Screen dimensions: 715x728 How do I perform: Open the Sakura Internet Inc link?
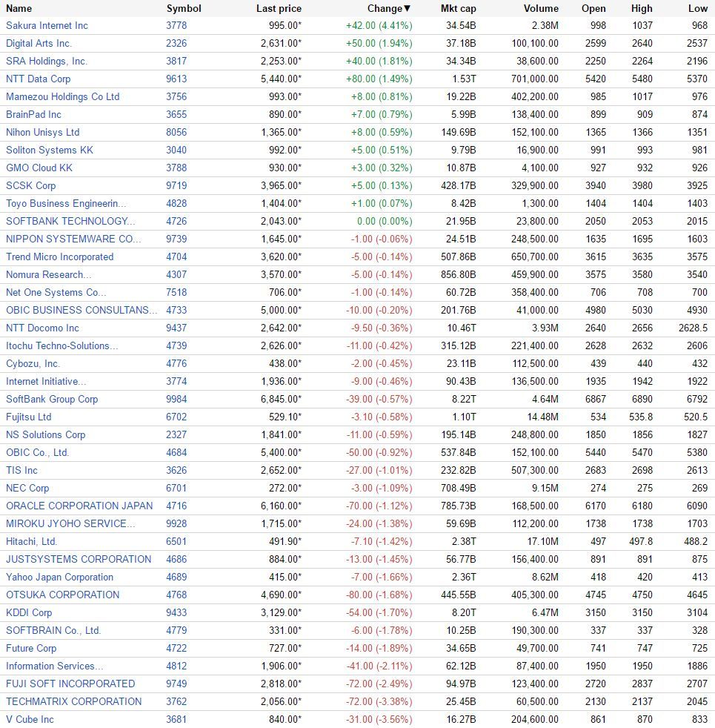pyautogui.click(x=47, y=25)
